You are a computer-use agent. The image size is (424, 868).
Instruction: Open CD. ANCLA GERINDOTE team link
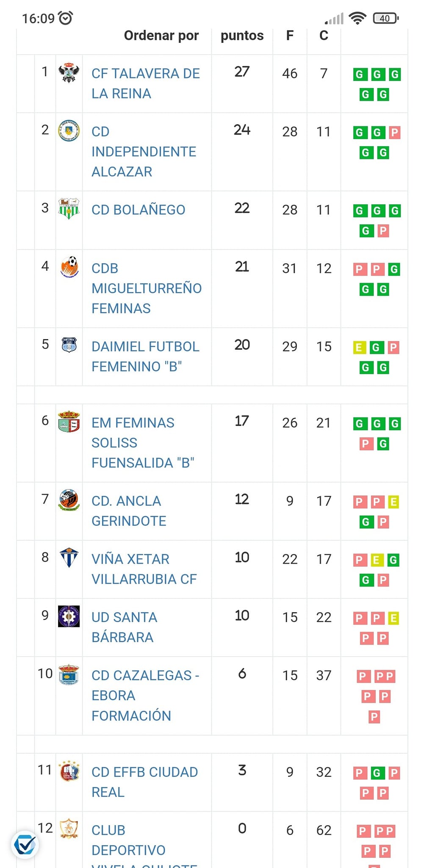pos(129,511)
